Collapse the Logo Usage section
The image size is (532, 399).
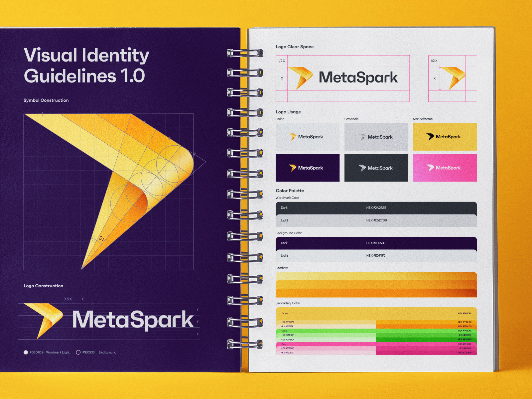(x=288, y=112)
